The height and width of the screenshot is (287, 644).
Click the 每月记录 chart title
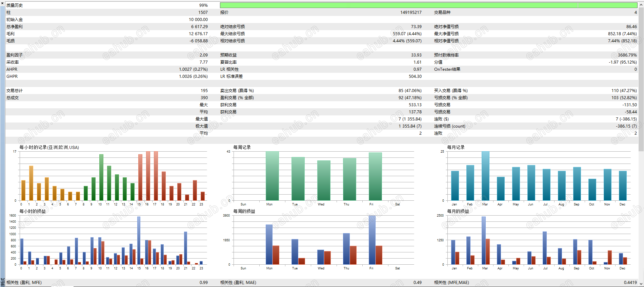456,148
